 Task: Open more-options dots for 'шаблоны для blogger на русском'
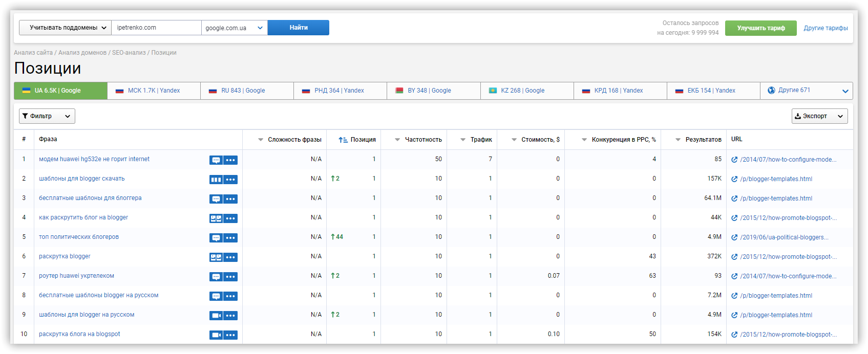coord(230,316)
